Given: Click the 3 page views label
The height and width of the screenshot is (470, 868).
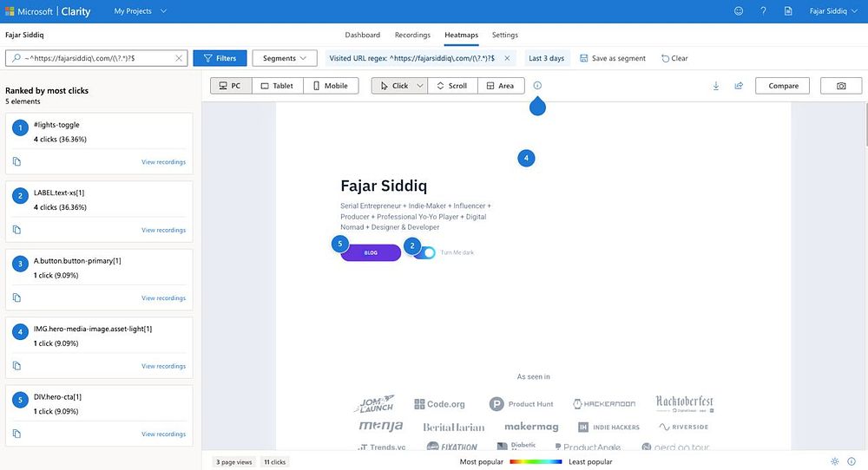Looking at the screenshot, I should point(233,461).
